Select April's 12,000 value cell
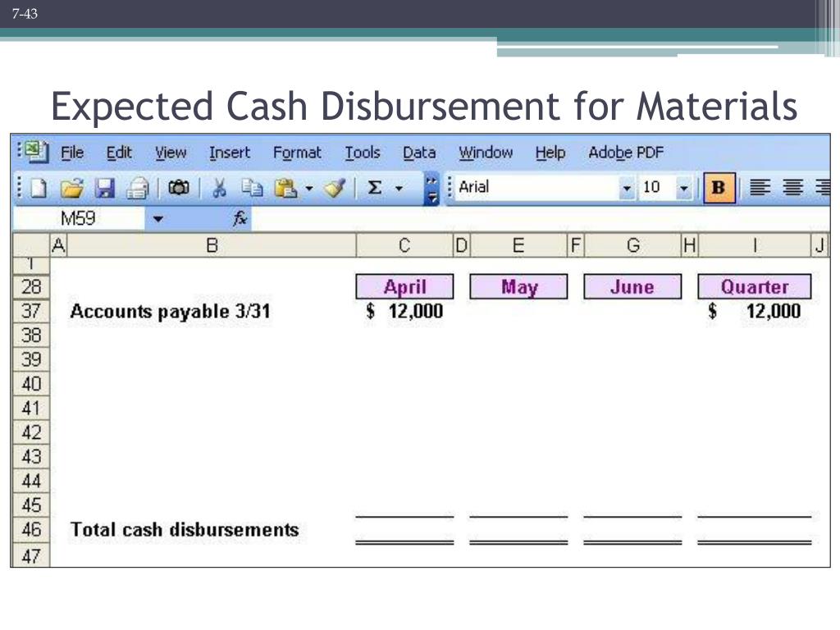The width and height of the screenshot is (840, 630). (x=404, y=311)
